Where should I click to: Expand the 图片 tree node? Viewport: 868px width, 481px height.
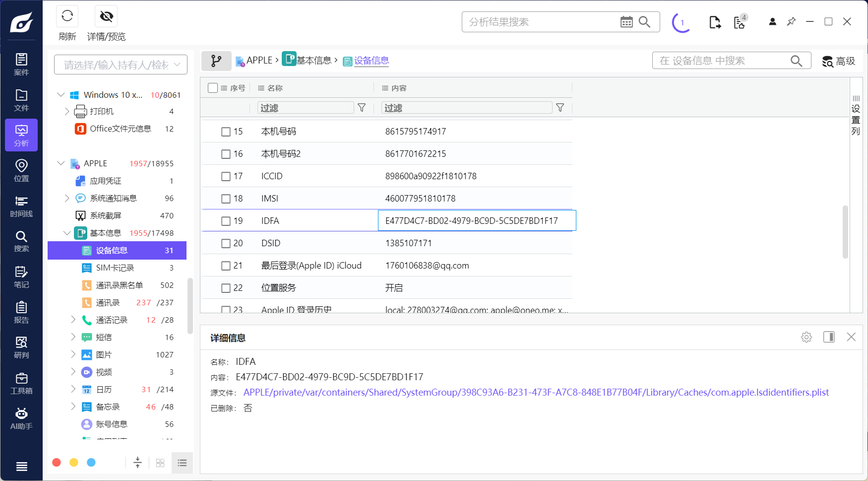[x=73, y=354]
